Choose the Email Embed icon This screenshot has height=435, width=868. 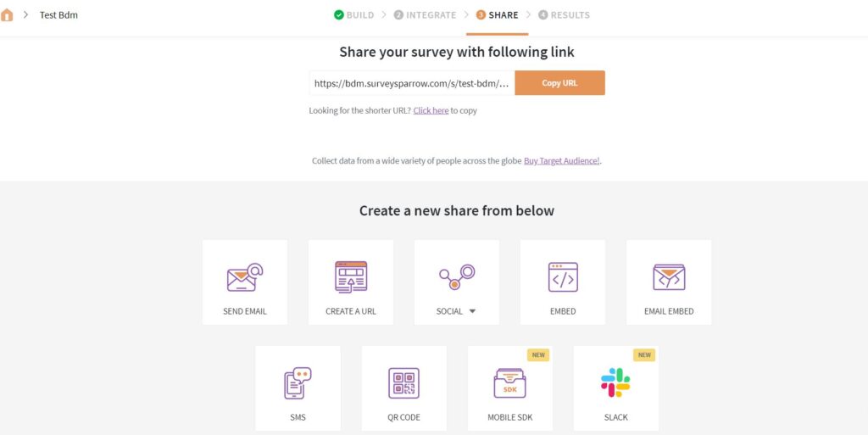(669, 276)
